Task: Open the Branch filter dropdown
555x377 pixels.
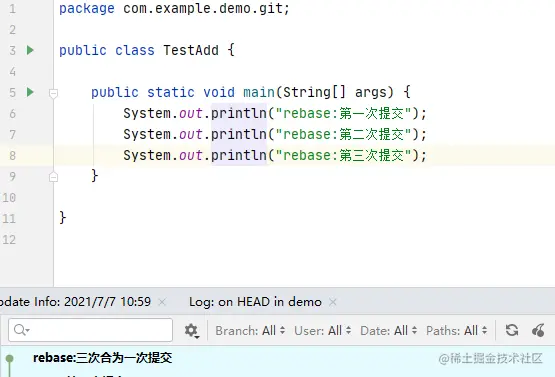Action: point(250,331)
